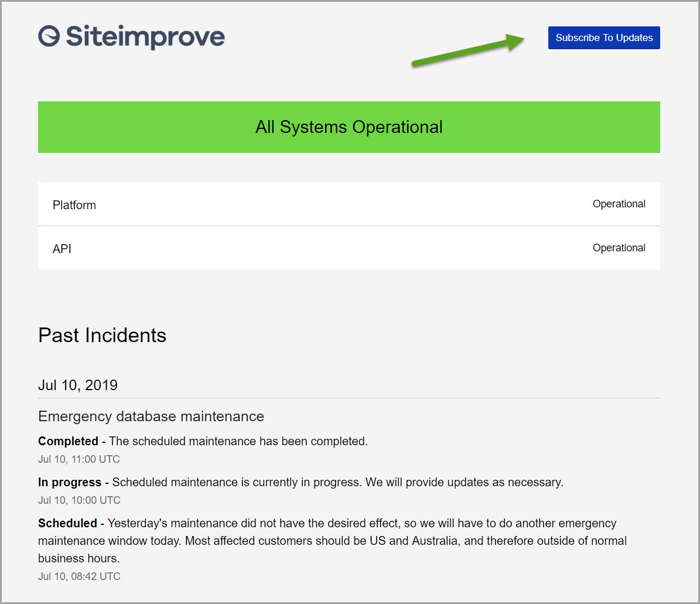Image resolution: width=700 pixels, height=604 pixels.
Task: Click the Subscribe To Updates button
Action: coord(604,38)
